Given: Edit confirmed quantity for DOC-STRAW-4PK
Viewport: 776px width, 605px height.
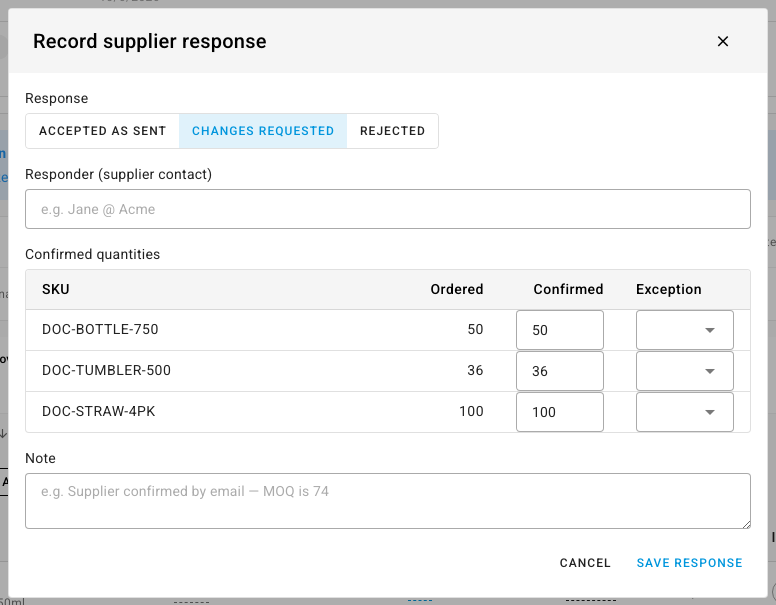Looking at the screenshot, I should (x=560, y=412).
